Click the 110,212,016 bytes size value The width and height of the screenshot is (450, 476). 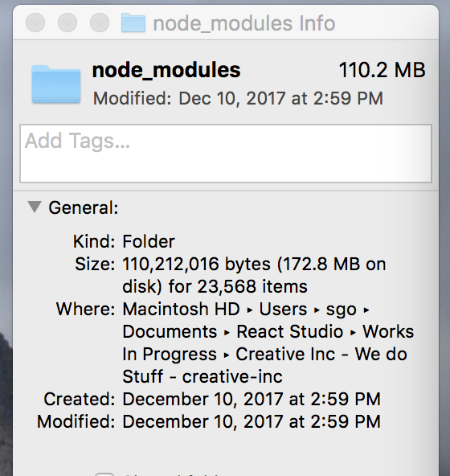point(196,264)
